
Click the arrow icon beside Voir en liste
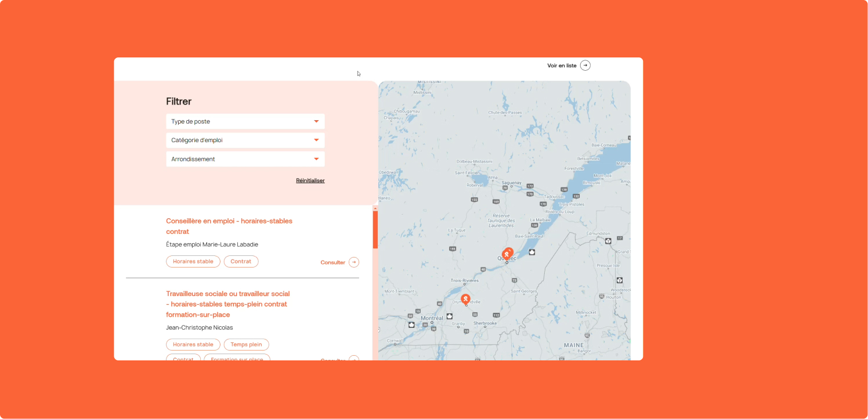tap(585, 66)
